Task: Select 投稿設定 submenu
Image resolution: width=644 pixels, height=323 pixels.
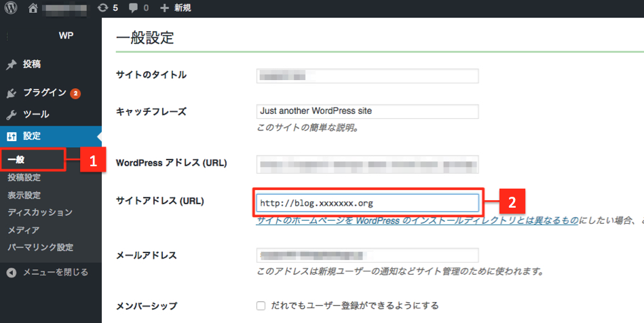Action: pyautogui.click(x=24, y=178)
